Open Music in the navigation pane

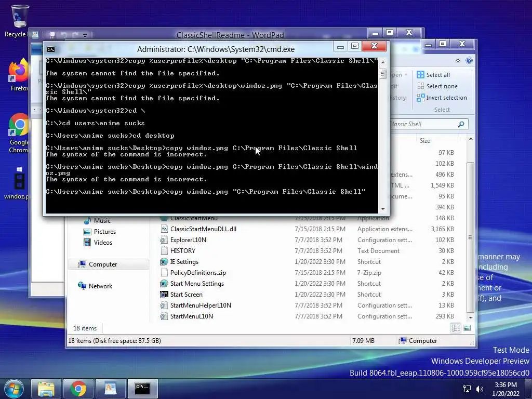(x=97, y=220)
